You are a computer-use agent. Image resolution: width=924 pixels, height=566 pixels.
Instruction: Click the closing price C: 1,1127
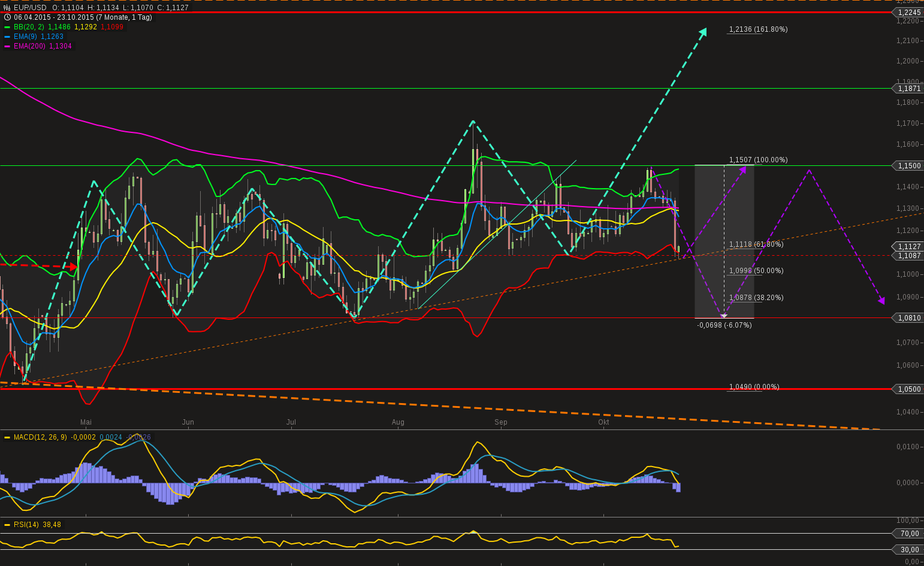coord(173,8)
